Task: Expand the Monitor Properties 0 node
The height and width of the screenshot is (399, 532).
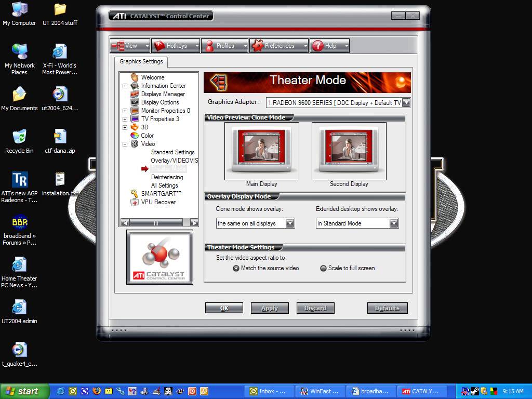Action: pyautogui.click(x=125, y=111)
